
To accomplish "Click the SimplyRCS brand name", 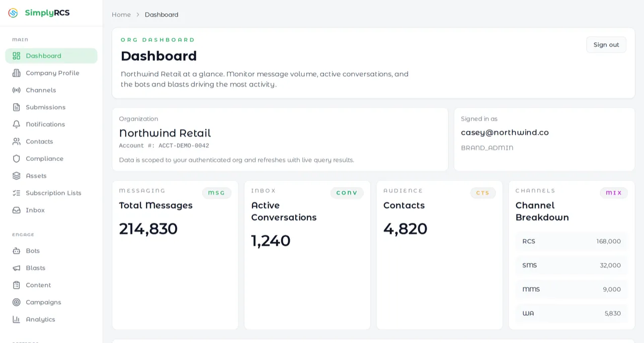I will [x=47, y=13].
